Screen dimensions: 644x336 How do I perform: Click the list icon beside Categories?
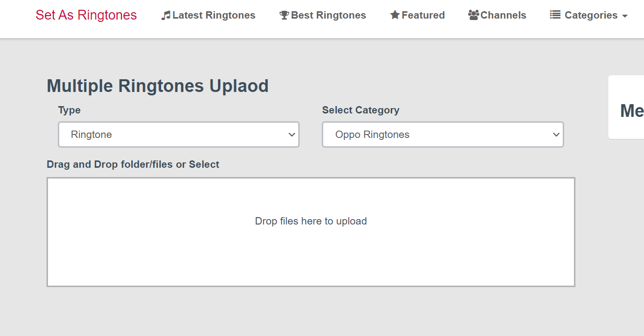click(x=555, y=15)
